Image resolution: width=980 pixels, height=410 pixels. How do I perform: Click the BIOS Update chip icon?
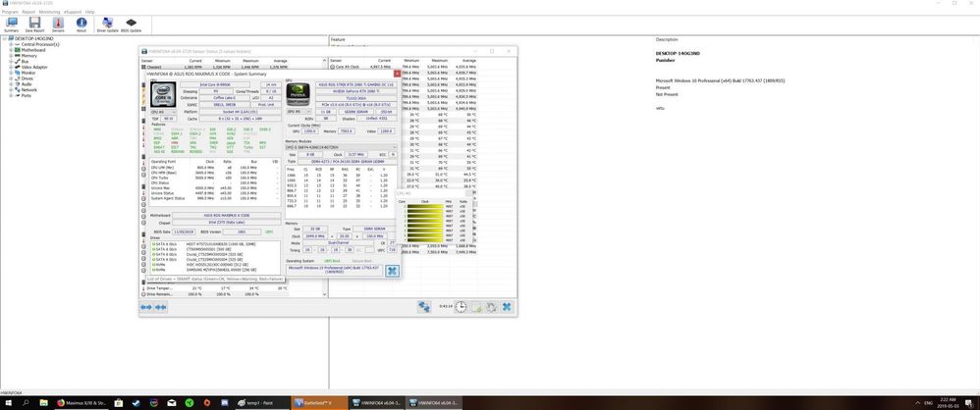[x=132, y=25]
